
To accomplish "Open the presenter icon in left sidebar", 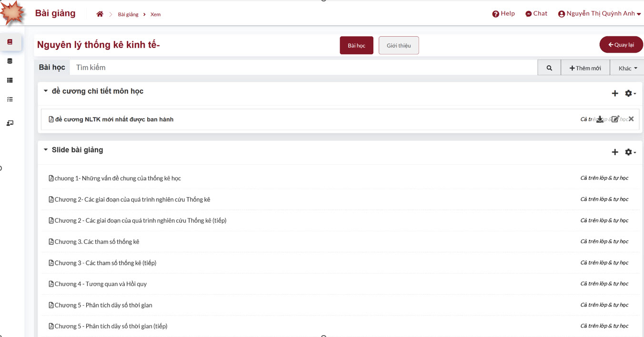I will pos(10,123).
